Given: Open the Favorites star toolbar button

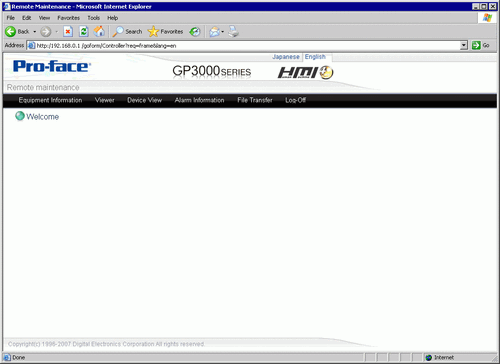Looking at the screenshot, I should [x=165, y=32].
